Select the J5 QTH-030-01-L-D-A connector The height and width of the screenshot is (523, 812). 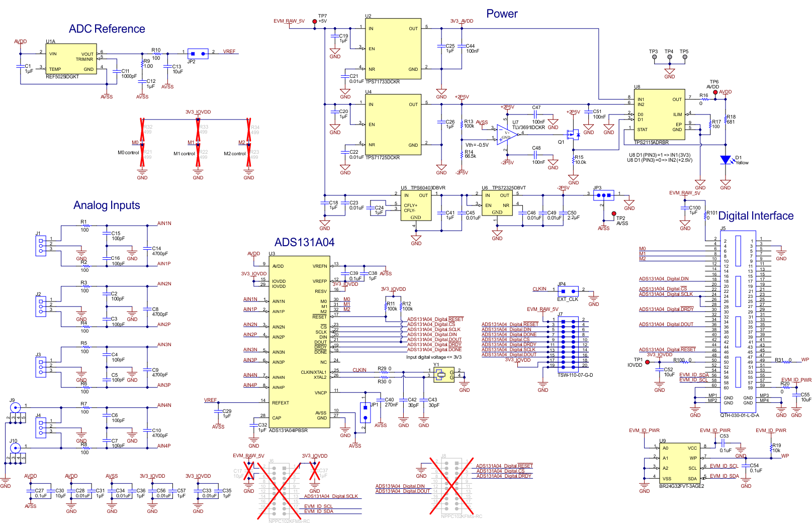tap(738, 322)
